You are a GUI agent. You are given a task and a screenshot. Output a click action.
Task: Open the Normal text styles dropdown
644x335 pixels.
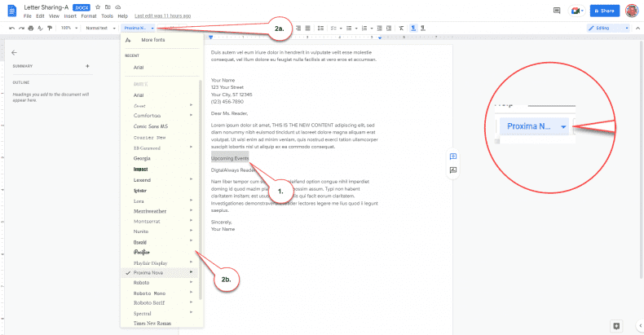pyautogui.click(x=100, y=28)
